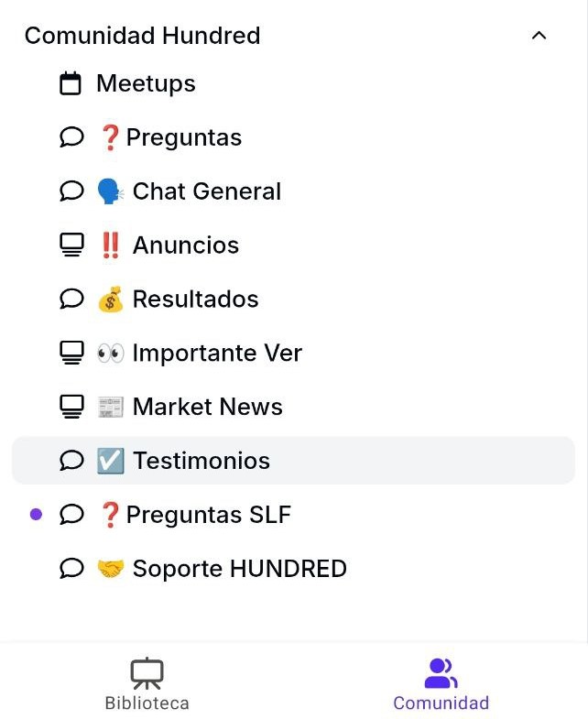Click the speech bubble icon beside Chat General
The image size is (588, 719).
71,191
